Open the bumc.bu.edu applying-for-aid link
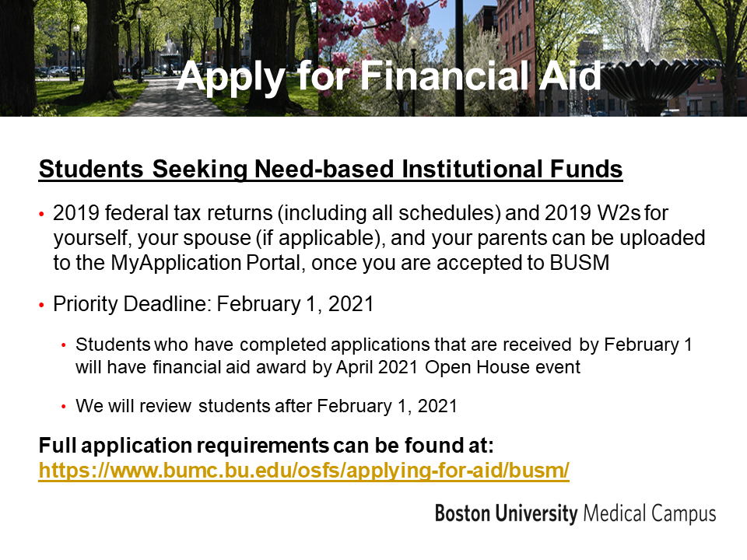 tap(304, 471)
